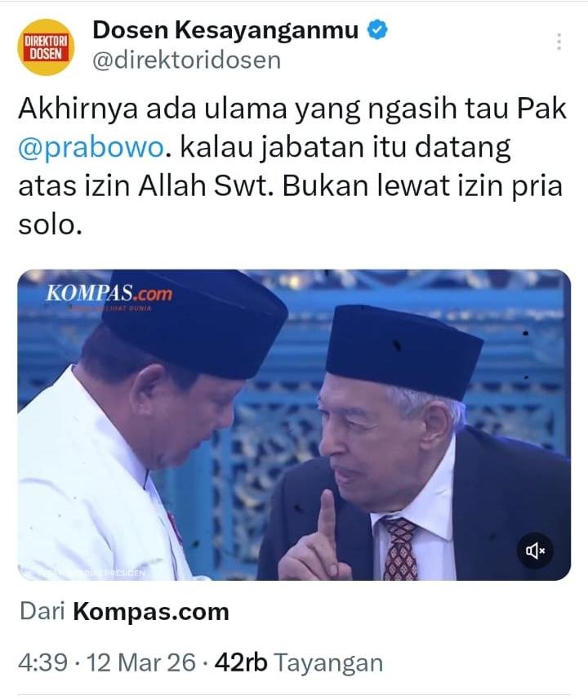
Task: Open the Direktori Dosen profile avatar
Action: 46,47
